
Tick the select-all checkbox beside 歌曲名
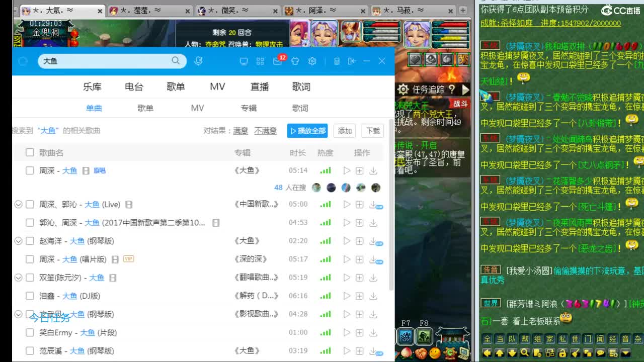30,152
